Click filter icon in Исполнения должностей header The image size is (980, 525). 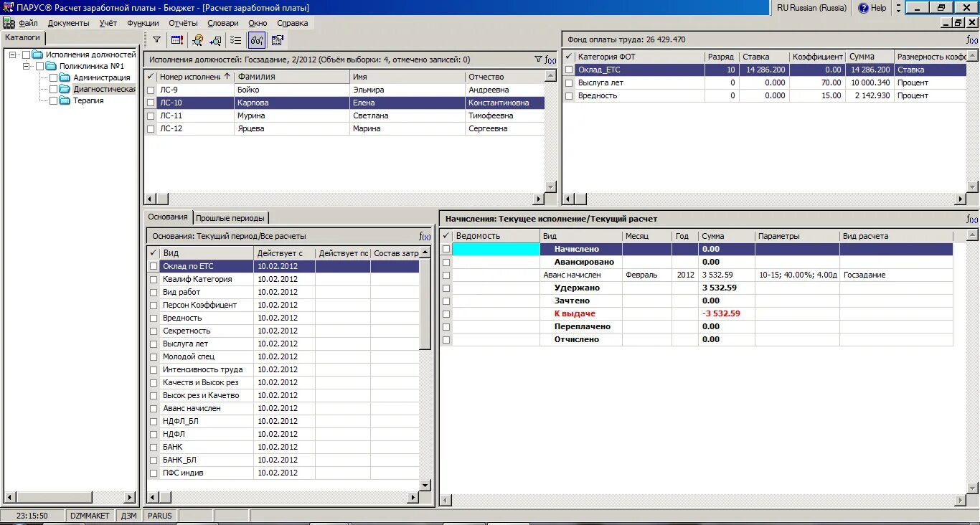(538, 60)
